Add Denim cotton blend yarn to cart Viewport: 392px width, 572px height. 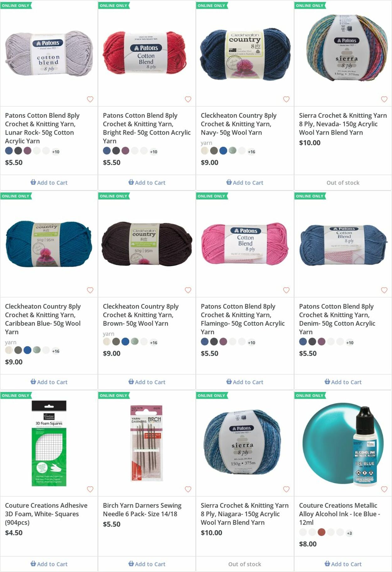(343, 382)
